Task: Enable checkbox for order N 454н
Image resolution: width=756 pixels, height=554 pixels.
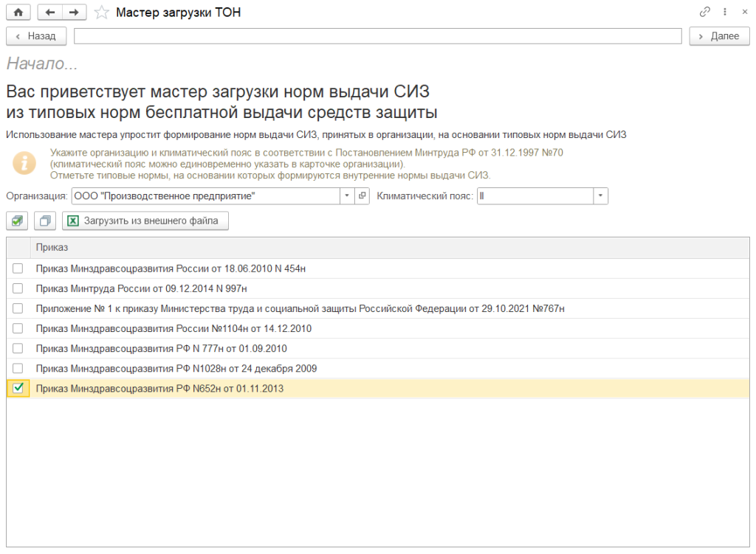Action: coord(18,269)
